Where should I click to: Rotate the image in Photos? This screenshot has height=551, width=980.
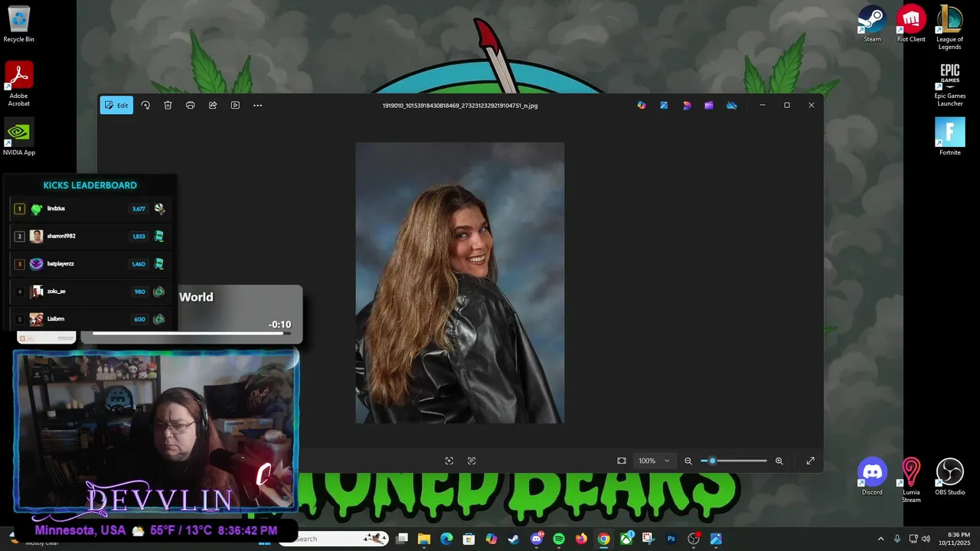(145, 106)
